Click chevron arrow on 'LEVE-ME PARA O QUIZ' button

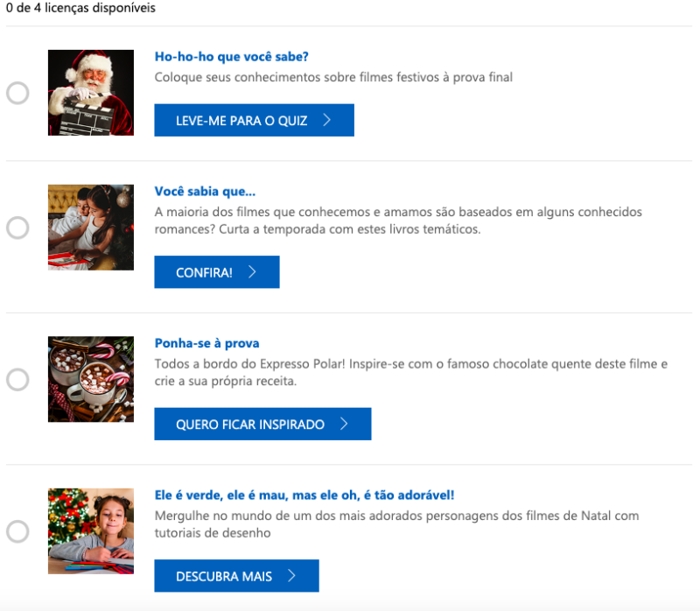pos(326,121)
